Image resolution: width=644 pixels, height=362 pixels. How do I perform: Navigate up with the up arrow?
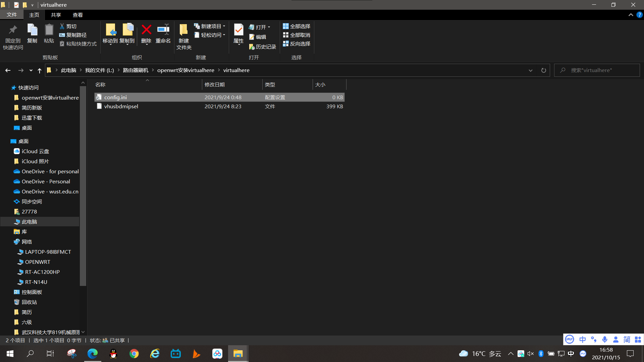click(x=39, y=70)
